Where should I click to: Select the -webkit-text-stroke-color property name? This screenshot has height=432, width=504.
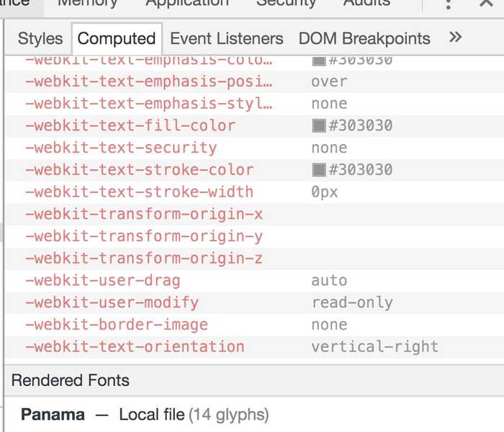coord(139,170)
